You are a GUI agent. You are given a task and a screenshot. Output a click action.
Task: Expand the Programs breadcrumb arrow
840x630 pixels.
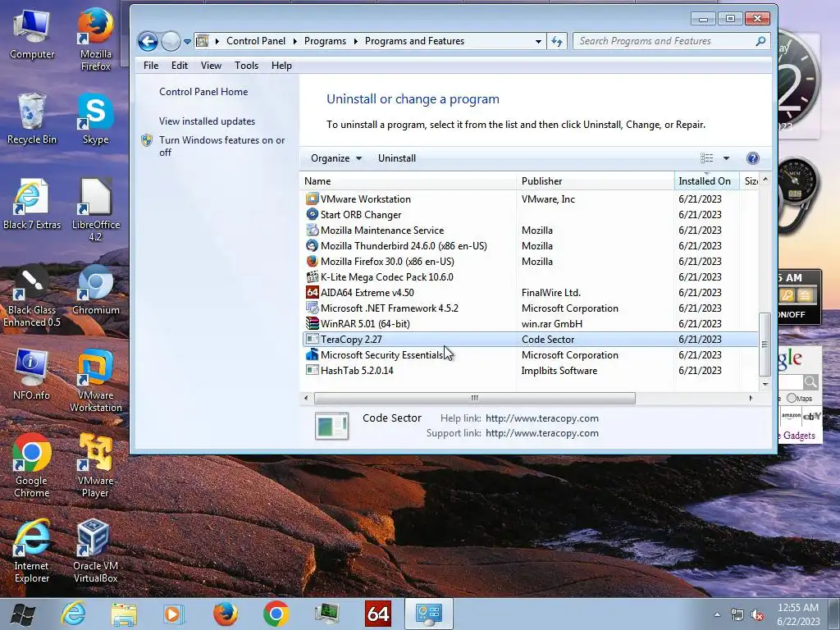[x=356, y=41]
